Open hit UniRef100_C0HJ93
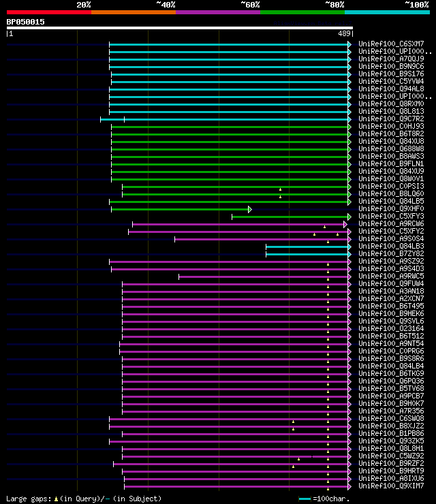The image size is (436, 504). [x=391, y=126]
